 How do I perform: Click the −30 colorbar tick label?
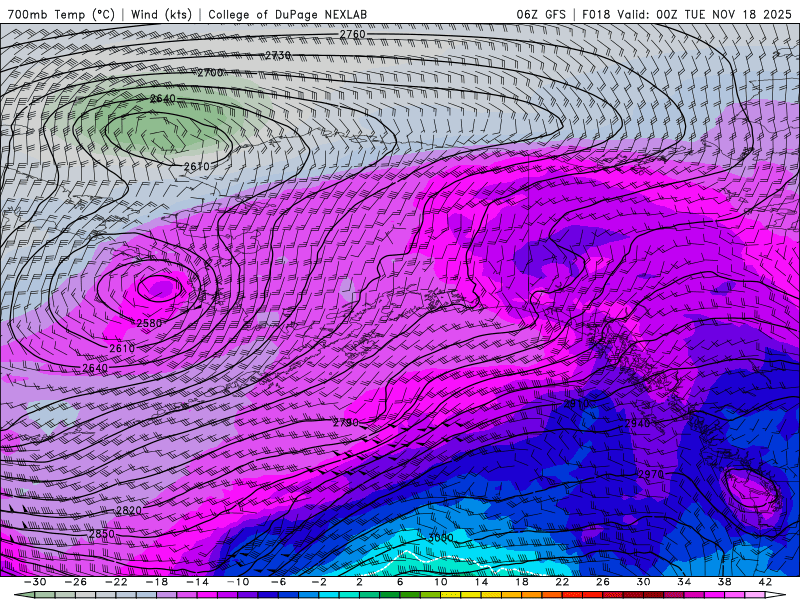pyautogui.click(x=35, y=582)
